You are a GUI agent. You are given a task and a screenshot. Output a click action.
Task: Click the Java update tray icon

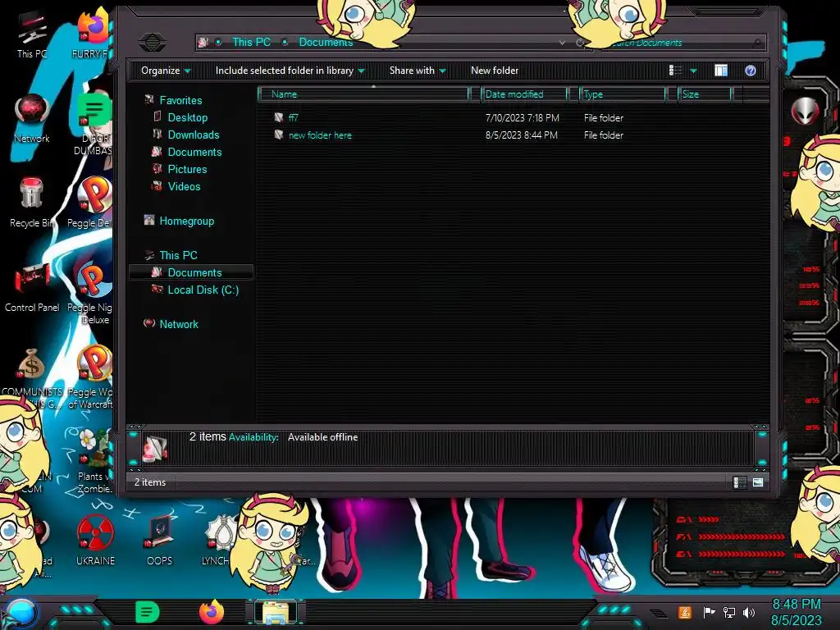[x=685, y=612]
